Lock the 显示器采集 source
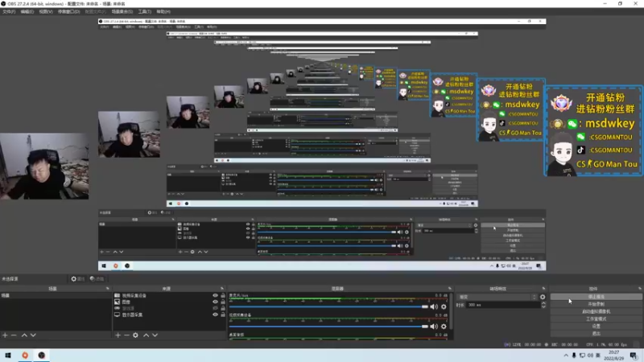This screenshot has width=644, height=362. click(223, 315)
